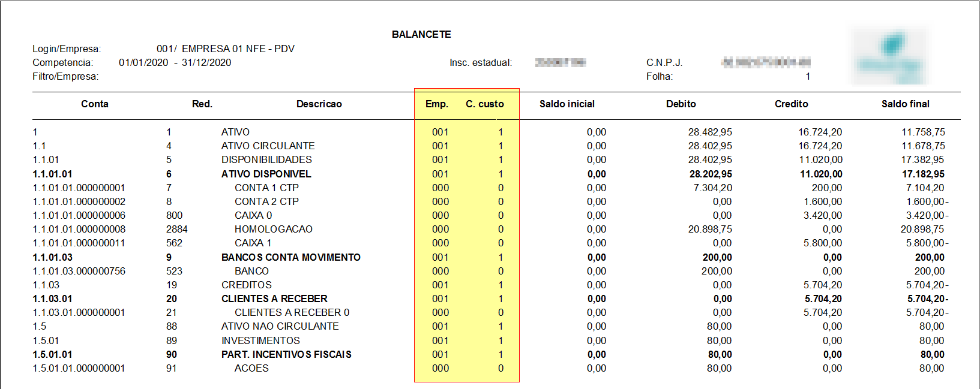Click the 'C. custo' column header
Image resolution: width=980 pixels, height=389 pixels.
coord(485,104)
